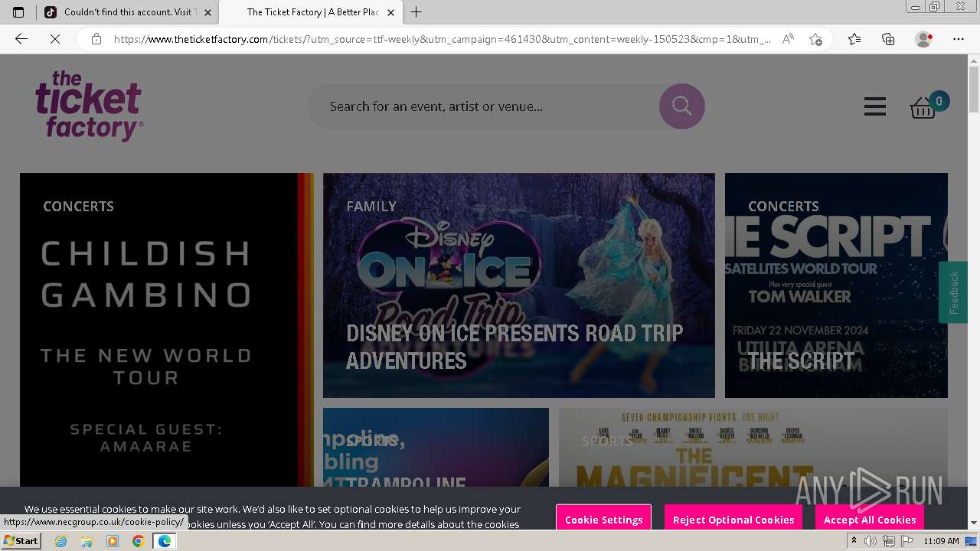Open Disney On Ice Road Trip Adventures tile
This screenshot has width=980, height=551.
(x=518, y=285)
